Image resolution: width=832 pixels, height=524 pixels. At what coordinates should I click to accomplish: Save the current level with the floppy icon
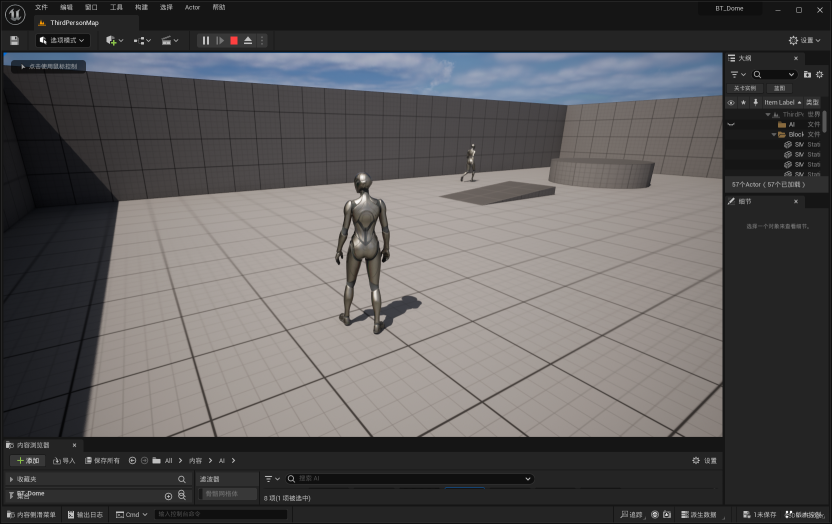click(x=14, y=40)
